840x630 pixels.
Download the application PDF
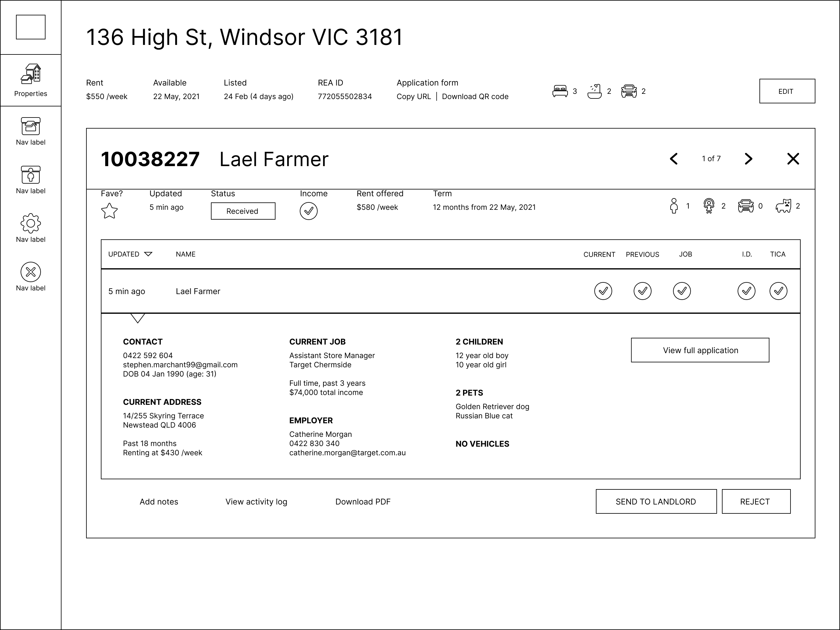coord(363,501)
